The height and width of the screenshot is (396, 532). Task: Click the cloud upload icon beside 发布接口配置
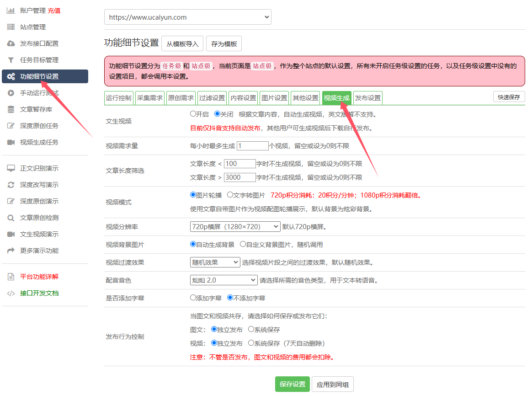[x=11, y=43]
